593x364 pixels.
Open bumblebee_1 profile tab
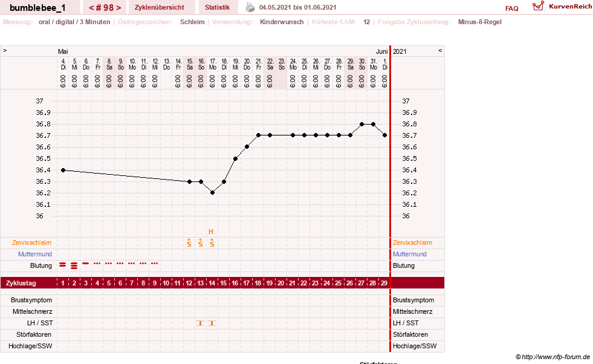pos(37,8)
